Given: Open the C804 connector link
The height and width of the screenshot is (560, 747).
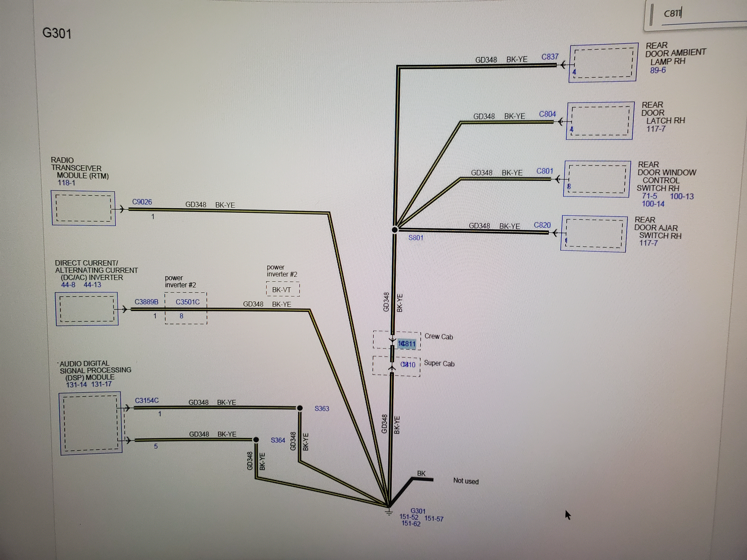Looking at the screenshot, I should pyautogui.click(x=547, y=114).
